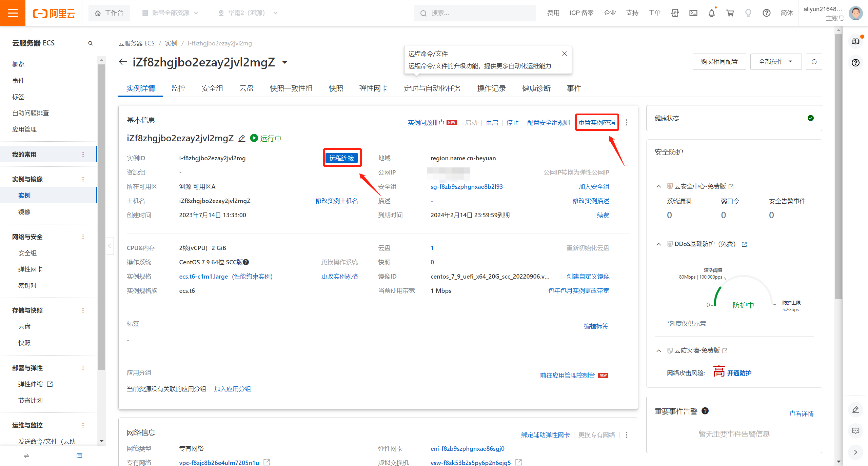Viewport: 868px width, 466px height.
Task: Click the 远程连接 button
Action: (x=342, y=158)
